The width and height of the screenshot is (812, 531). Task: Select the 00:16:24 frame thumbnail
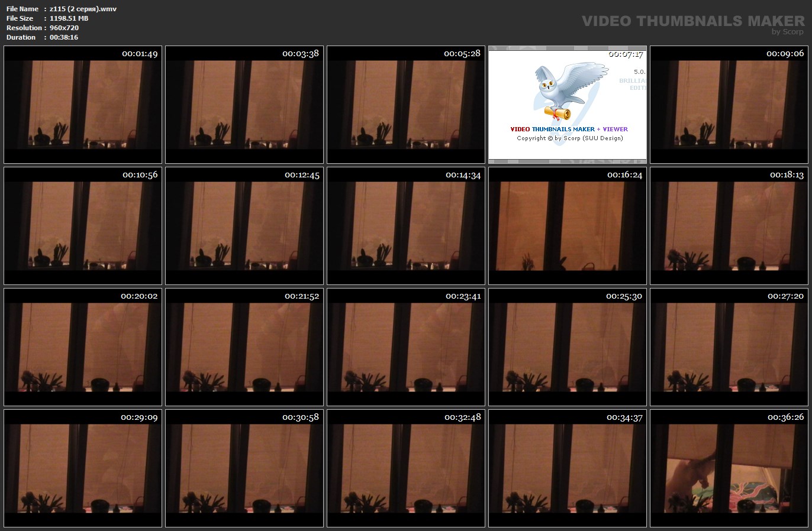[x=568, y=226]
